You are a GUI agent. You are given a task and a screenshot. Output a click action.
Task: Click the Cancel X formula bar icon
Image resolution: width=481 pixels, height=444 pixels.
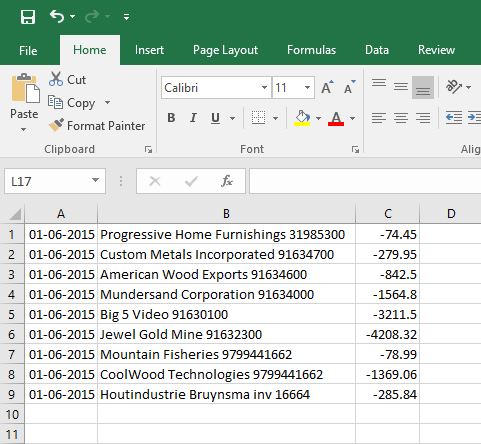(155, 181)
